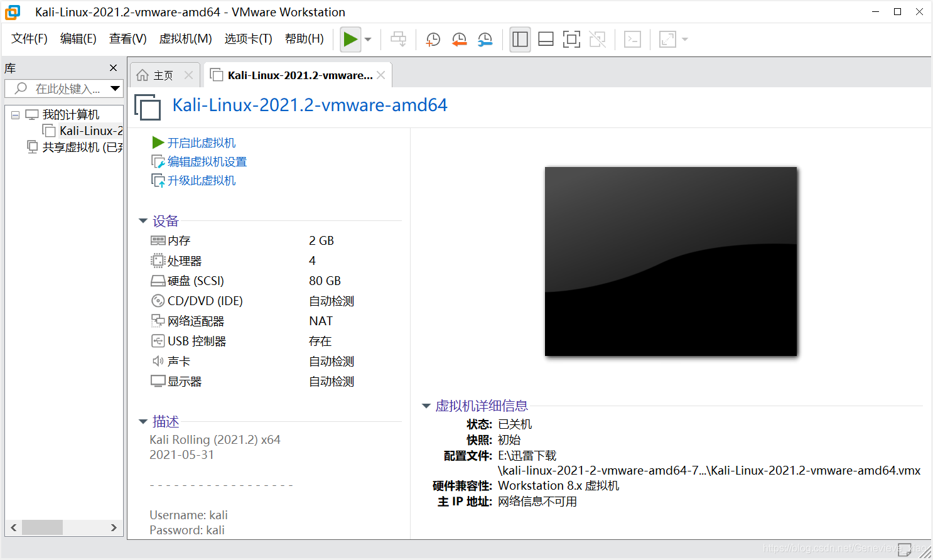Viewport: 933px width, 560px height.
Task: Select 共享虚拟机 in the library tree
Action: pyautogui.click(x=82, y=147)
